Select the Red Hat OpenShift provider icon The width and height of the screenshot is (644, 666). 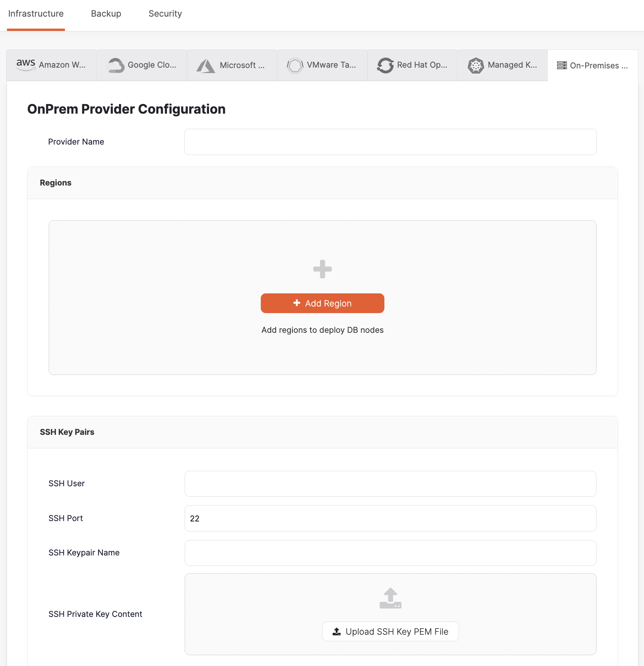(385, 65)
